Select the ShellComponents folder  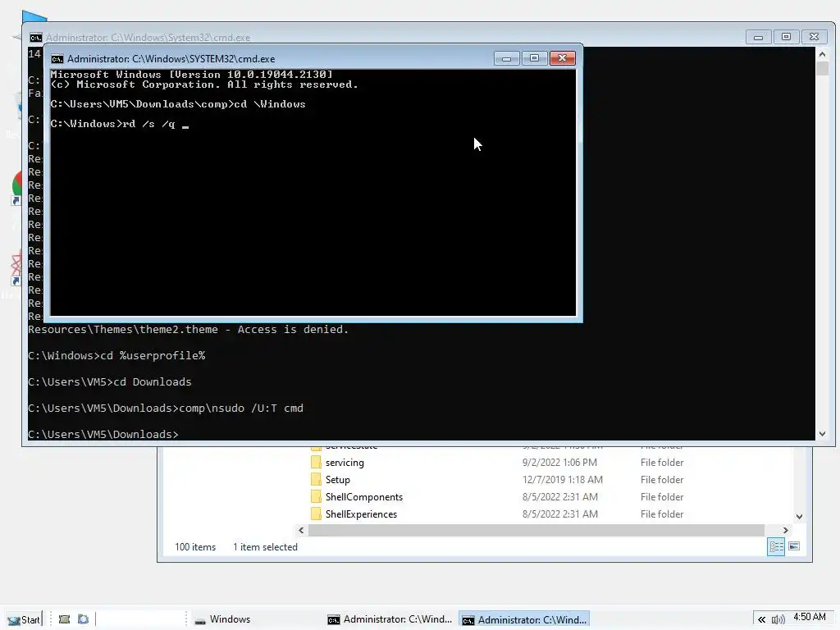click(363, 496)
